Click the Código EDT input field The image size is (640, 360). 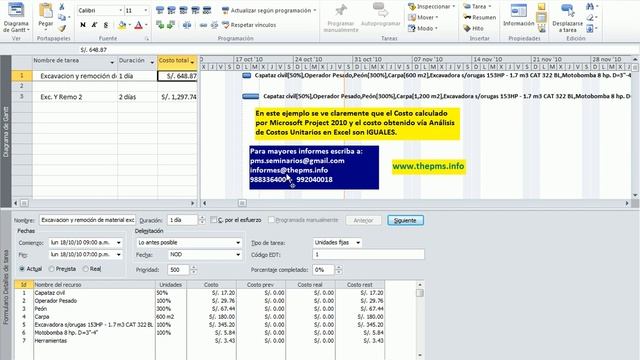(x=368, y=255)
